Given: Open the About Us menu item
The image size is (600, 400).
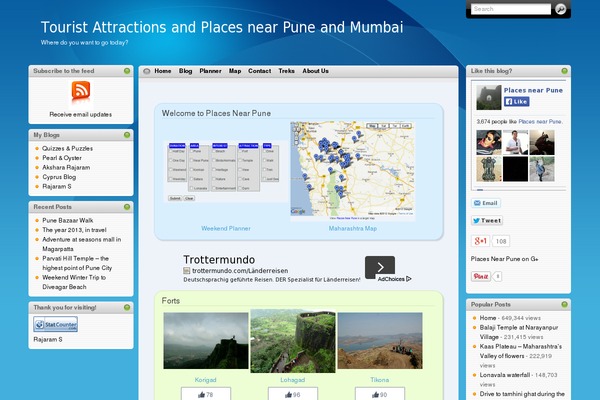Looking at the screenshot, I should pos(315,71).
